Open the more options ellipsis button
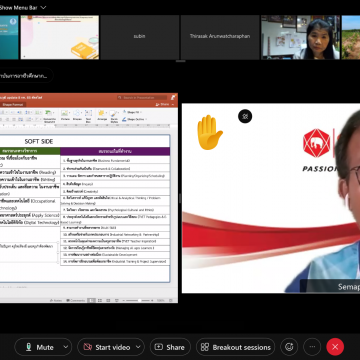Image resolution: width=360 pixels, height=360 pixels. point(312,347)
